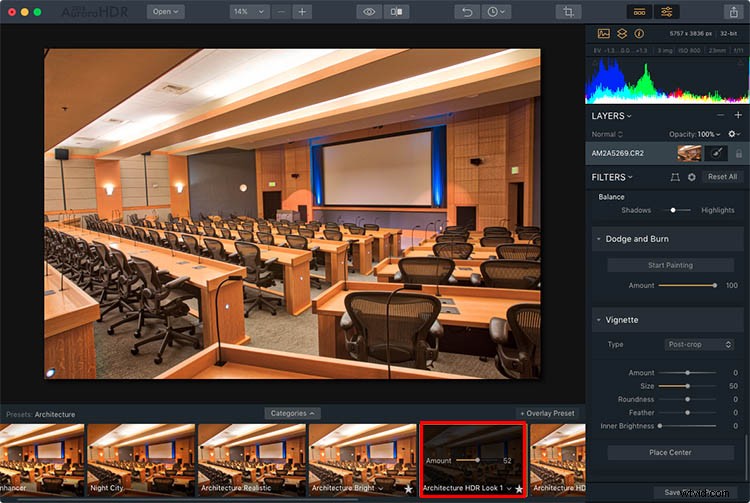Viewport: 750px width, 503px height.
Task: Click the AM2A5269.CR2 layer thumbnail
Action: click(689, 153)
